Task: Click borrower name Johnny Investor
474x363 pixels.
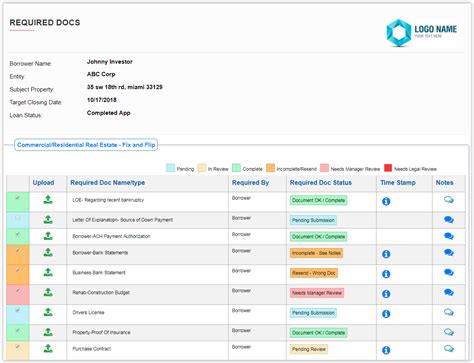Action: 110,62
